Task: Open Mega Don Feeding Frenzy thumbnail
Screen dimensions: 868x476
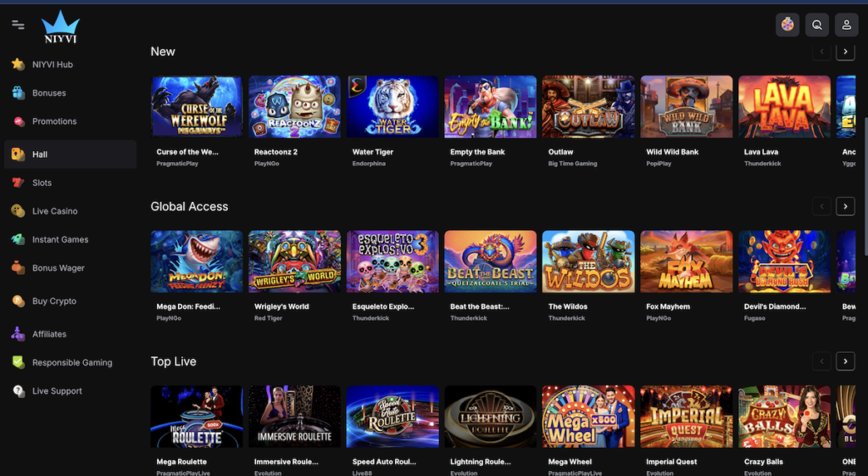Action: coord(197,261)
